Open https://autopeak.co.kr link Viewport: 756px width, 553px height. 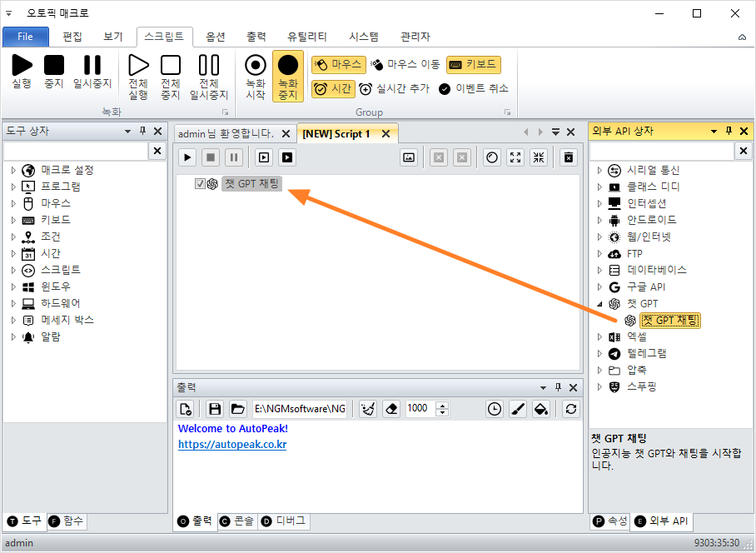point(232,445)
